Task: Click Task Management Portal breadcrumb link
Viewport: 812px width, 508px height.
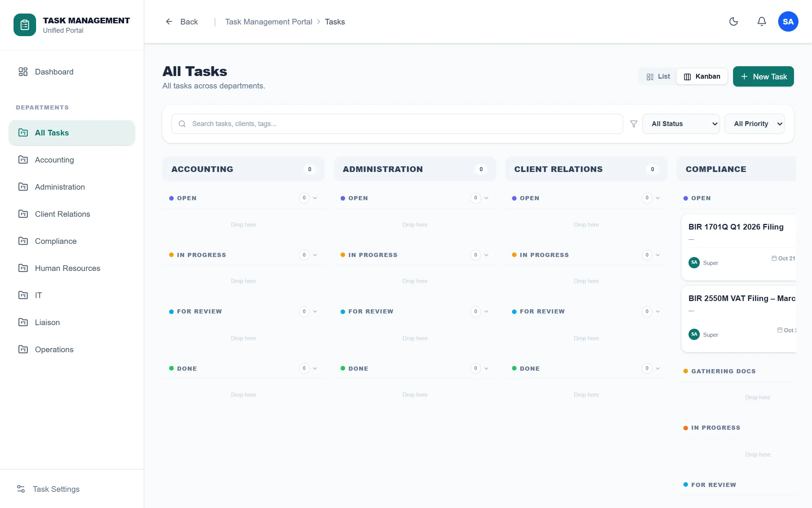Action: coord(268,22)
